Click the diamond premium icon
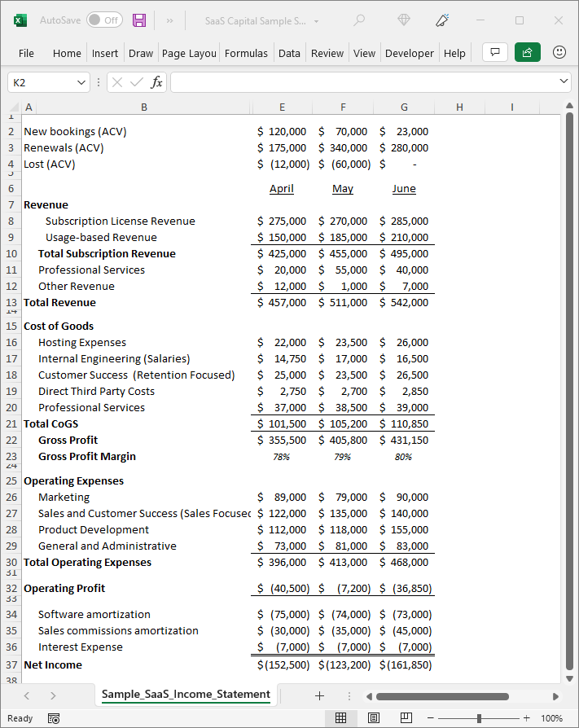 click(404, 20)
